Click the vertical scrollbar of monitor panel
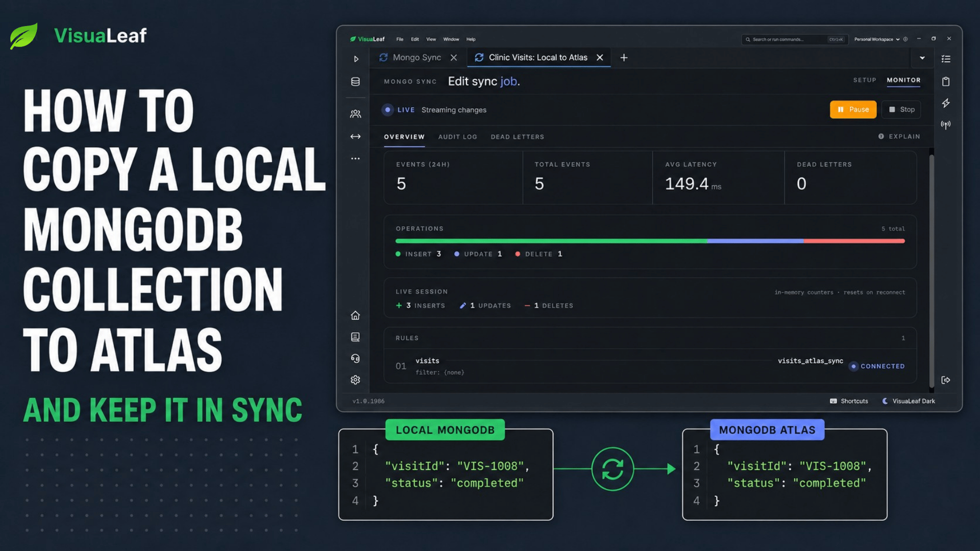 tap(932, 270)
